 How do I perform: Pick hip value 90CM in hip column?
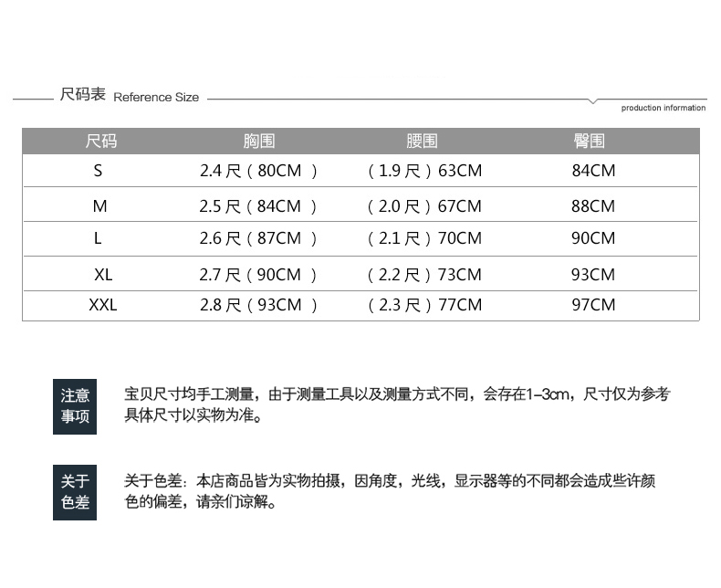point(593,238)
